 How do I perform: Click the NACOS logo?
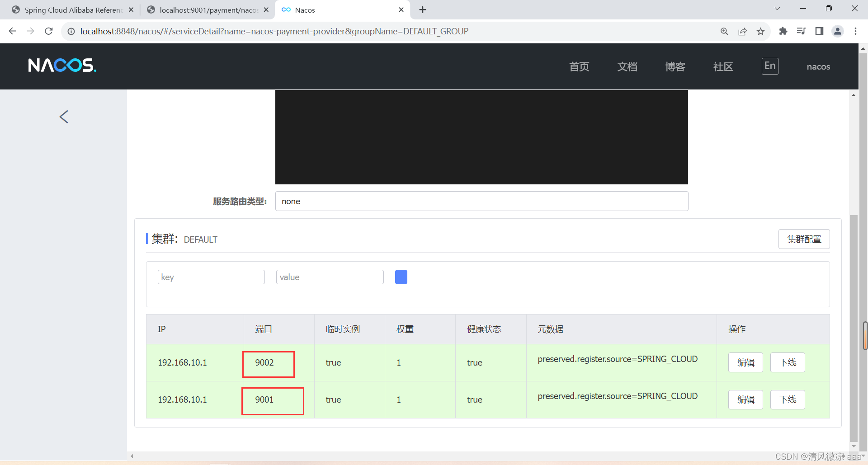62,66
